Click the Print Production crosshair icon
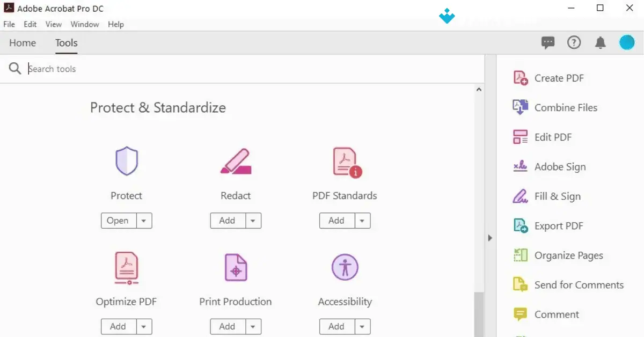The width and height of the screenshot is (644, 337). [235, 267]
